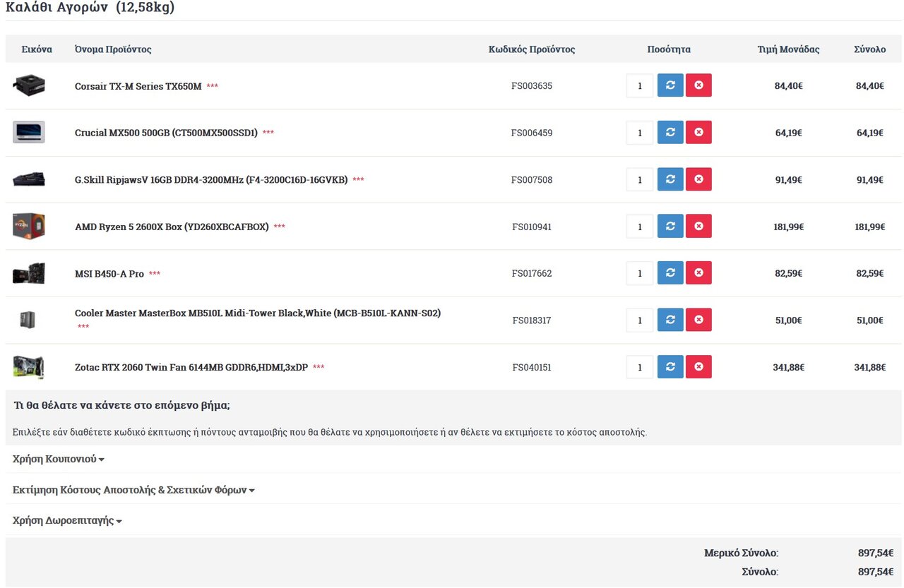Screen dimensions: 904x588
Task: Open MSI B450-A Pro product link
Action: pos(109,274)
